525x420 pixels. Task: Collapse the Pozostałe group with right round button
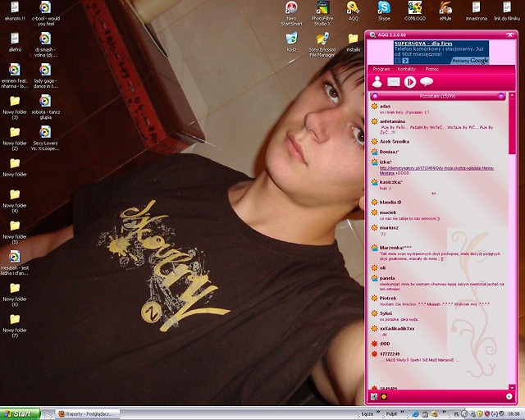pos(501,96)
